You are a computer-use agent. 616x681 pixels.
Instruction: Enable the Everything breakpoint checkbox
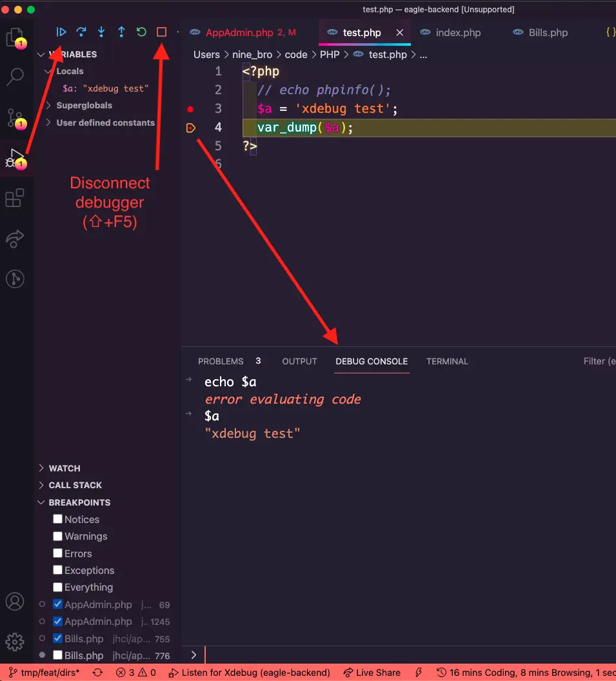pos(57,587)
